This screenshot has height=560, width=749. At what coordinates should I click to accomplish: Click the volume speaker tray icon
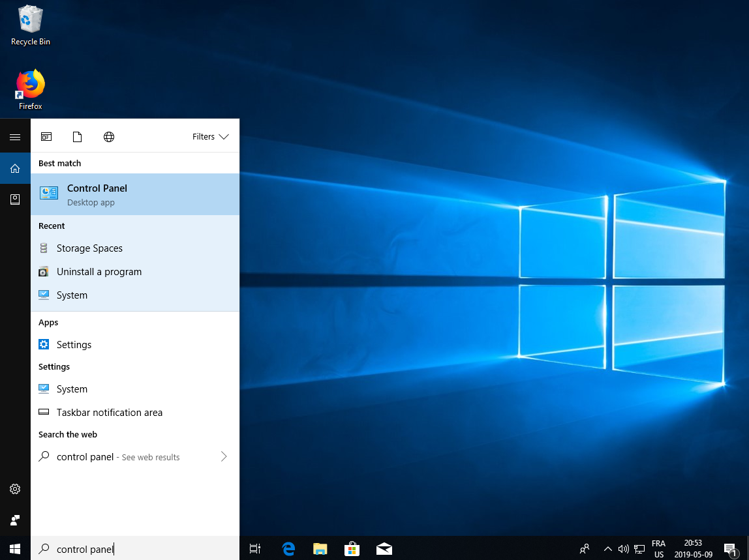[623, 549]
